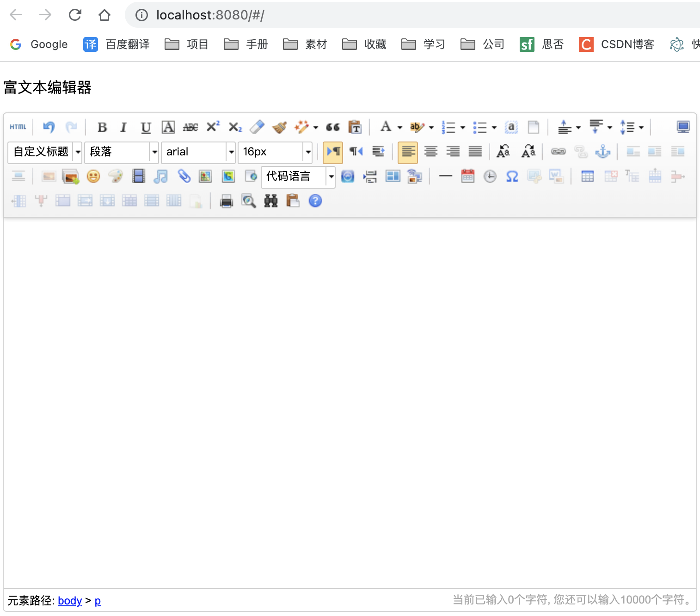The image size is (700, 616).
Task: Insert a page break
Action: (370, 176)
